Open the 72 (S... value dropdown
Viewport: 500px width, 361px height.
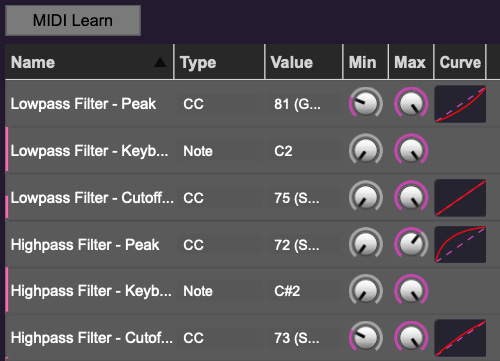304,245
